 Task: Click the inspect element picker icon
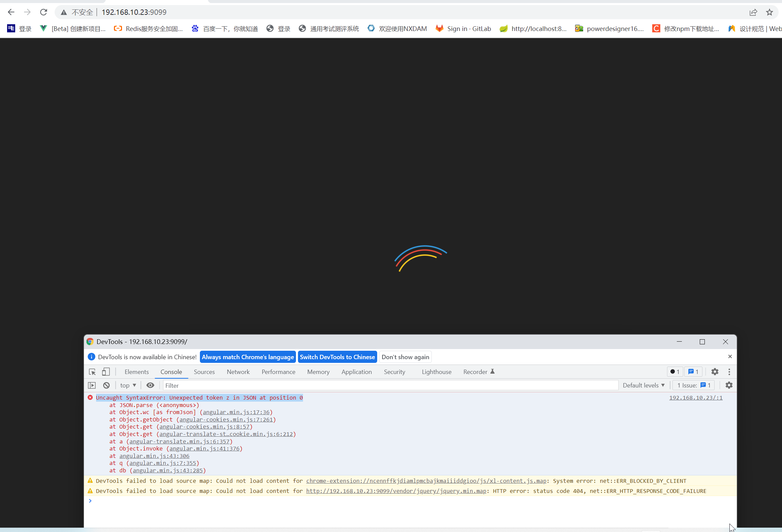click(92, 372)
